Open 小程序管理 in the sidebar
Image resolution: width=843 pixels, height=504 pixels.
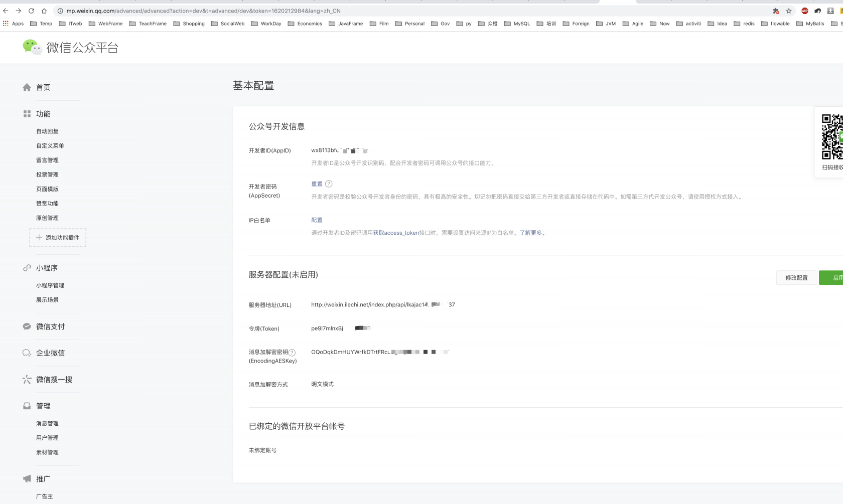(50, 285)
